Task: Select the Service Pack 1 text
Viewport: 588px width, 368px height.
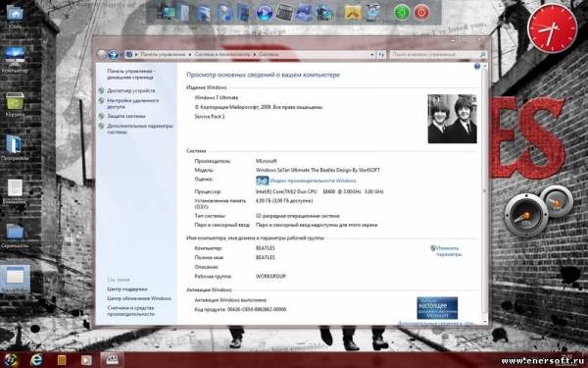Action: (x=210, y=117)
